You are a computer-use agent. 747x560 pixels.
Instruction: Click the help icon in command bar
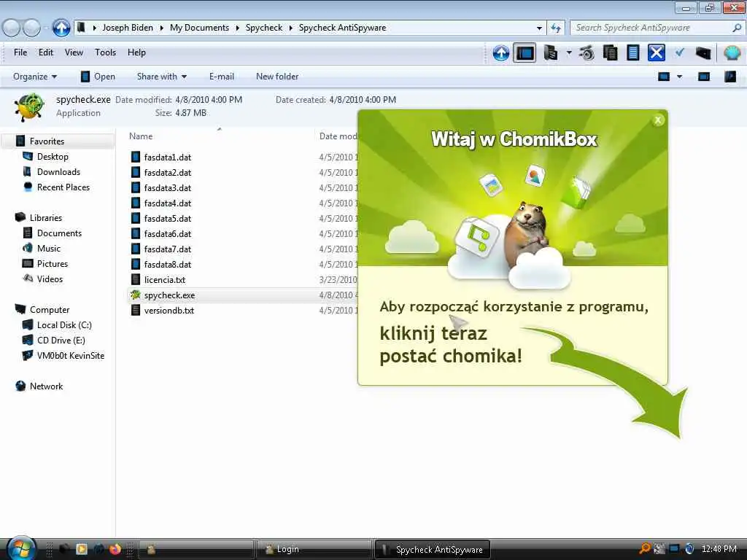(x=729, y=77)
